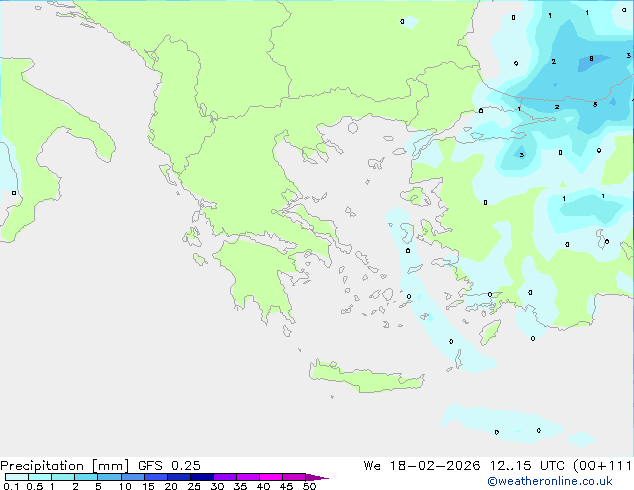This screenshot has height=490, width=634.
Task: Click the 5–10 mm legend swatch
Action: (x=109, y=477)
